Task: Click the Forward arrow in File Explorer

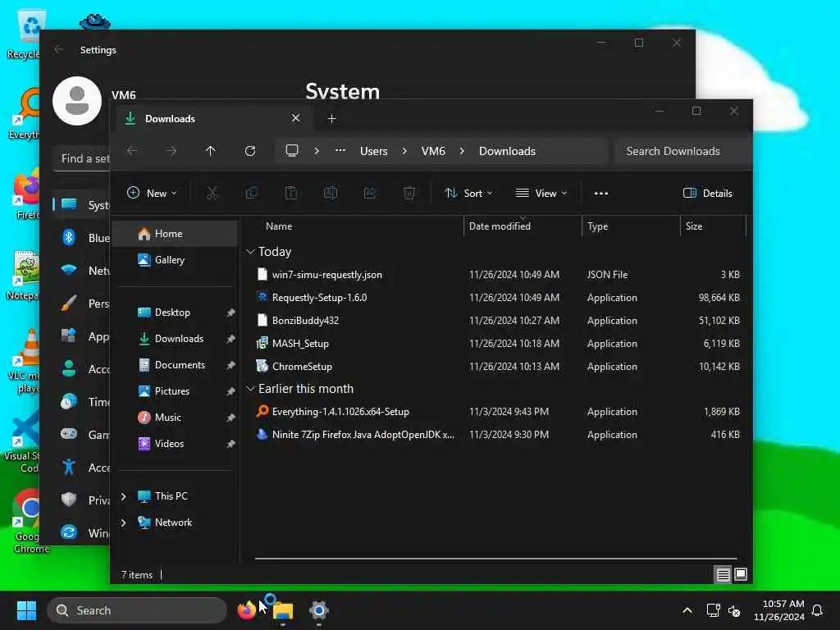Action: [171, 151]
